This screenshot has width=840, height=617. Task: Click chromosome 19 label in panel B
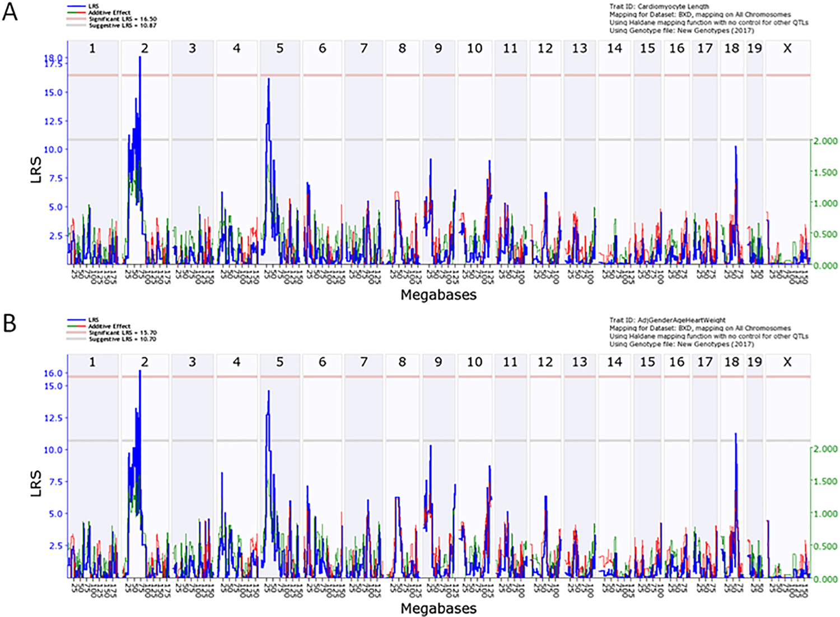coord(754,362)
